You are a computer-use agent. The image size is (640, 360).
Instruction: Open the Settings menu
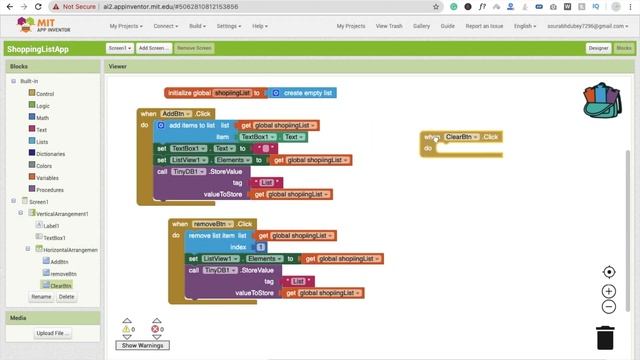coord(229,26)
